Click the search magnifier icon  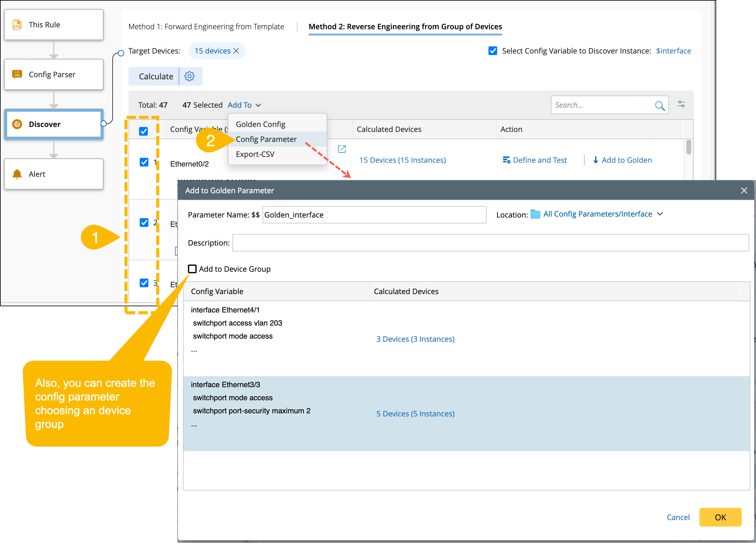(659, 106)
